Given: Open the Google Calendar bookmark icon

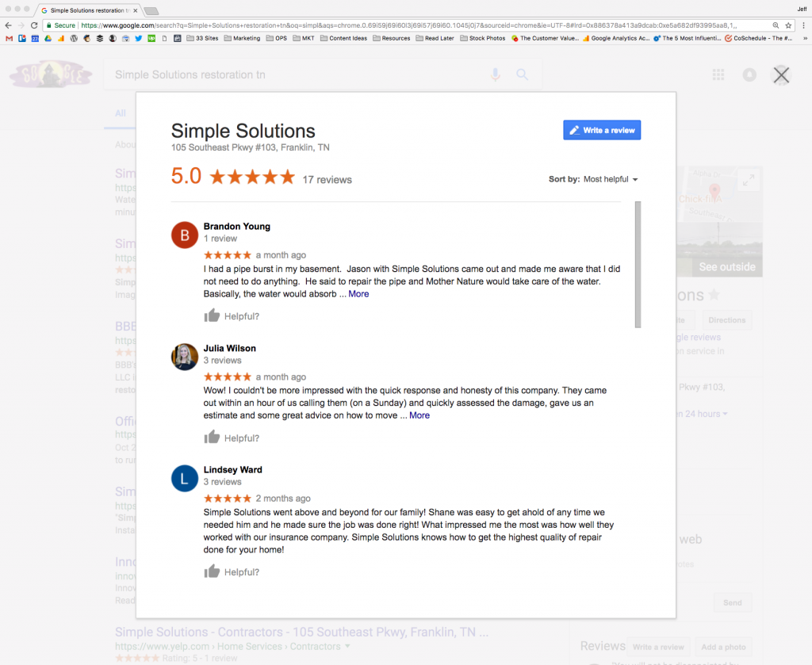Looking at the screenshot, I should (x=35, y=38).
